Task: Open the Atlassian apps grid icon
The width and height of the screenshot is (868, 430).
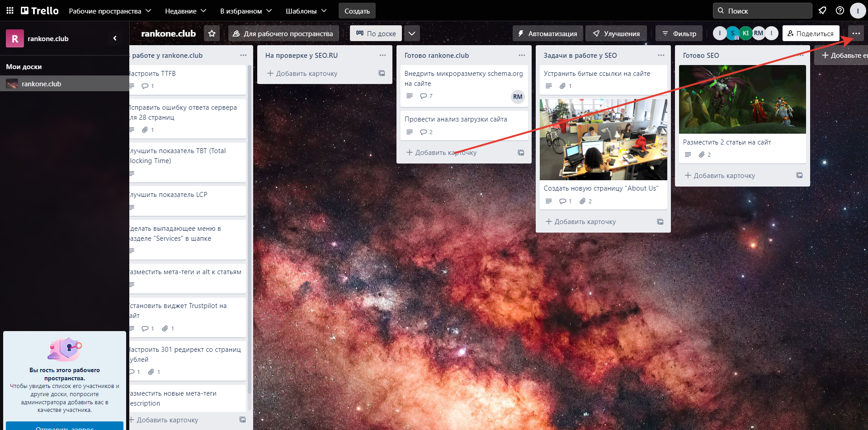Action: click(x=9, y=10)
